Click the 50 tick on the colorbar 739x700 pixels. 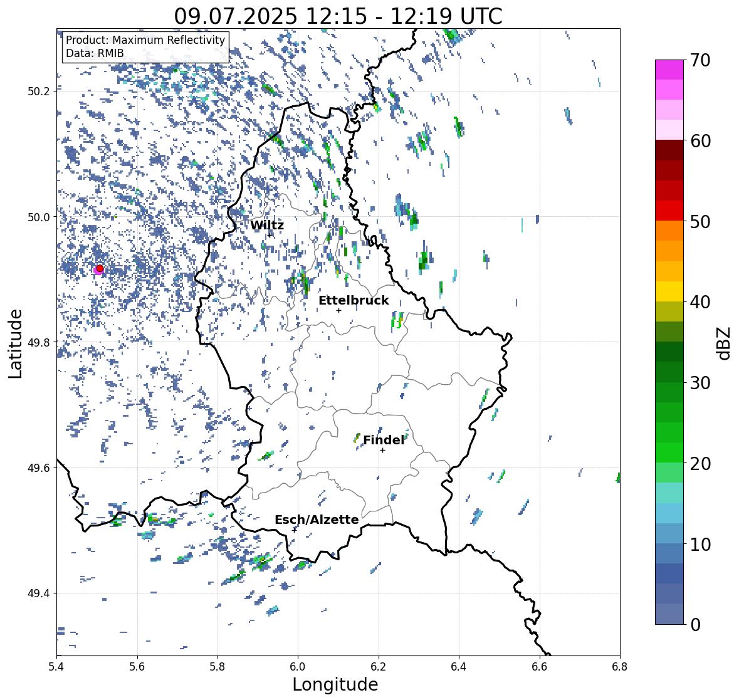coord(700,221)
